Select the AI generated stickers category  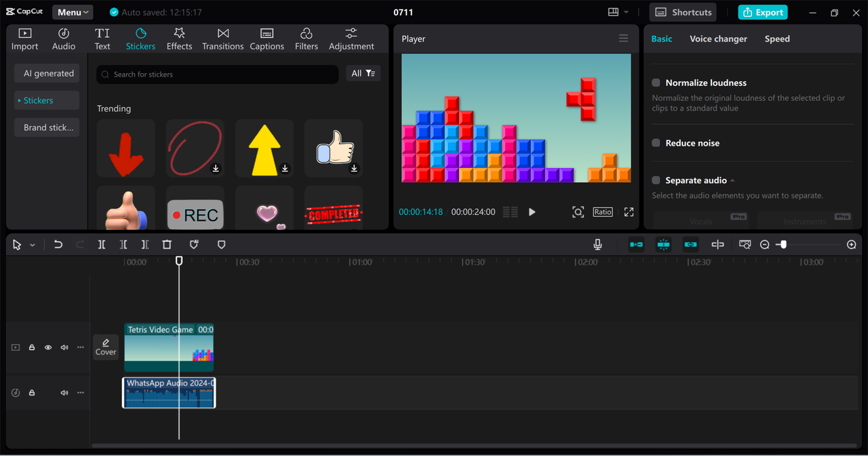[47, 73]
